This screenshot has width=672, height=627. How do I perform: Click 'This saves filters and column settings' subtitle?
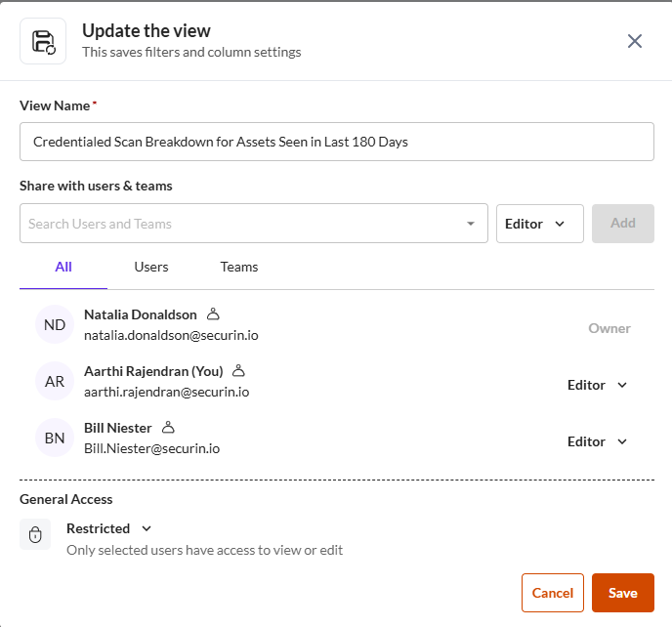tap(191, 53)
